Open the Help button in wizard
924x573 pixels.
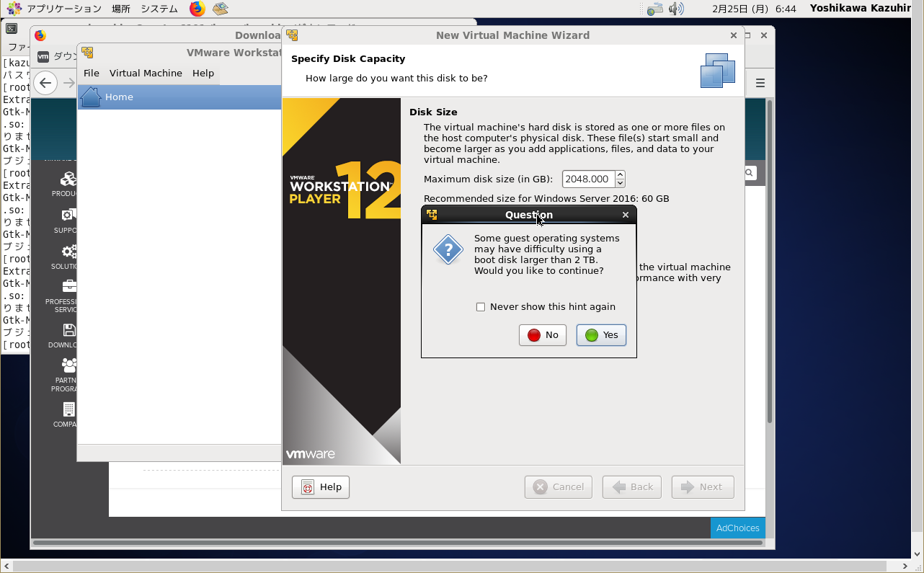[321, 487]
